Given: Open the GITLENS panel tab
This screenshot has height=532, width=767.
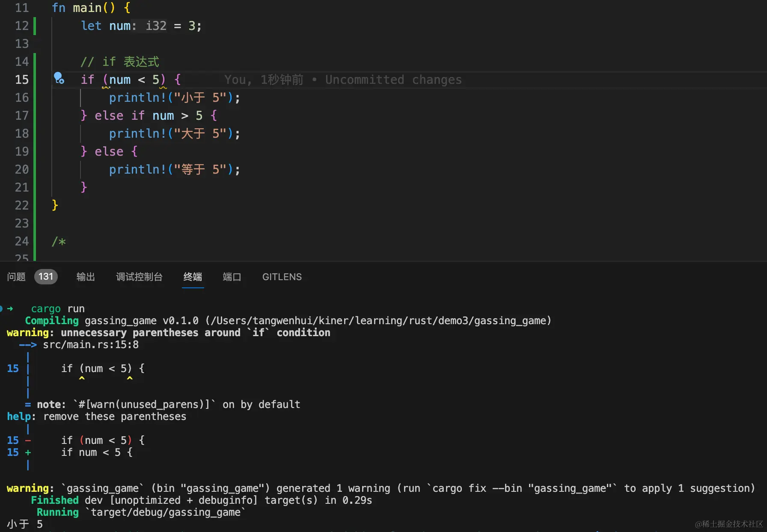Looking at the screenshot, I should [x=282, y=277].
